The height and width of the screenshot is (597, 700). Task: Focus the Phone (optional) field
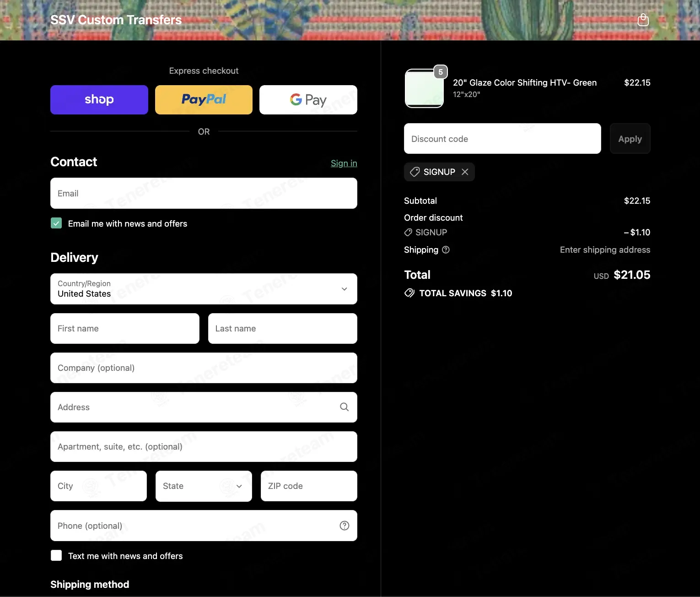[204, 526]
